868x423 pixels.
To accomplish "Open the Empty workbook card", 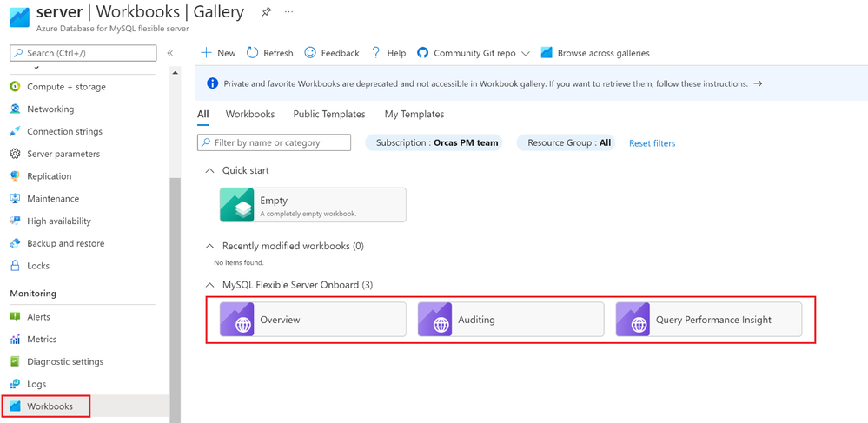I will point(313,205).
